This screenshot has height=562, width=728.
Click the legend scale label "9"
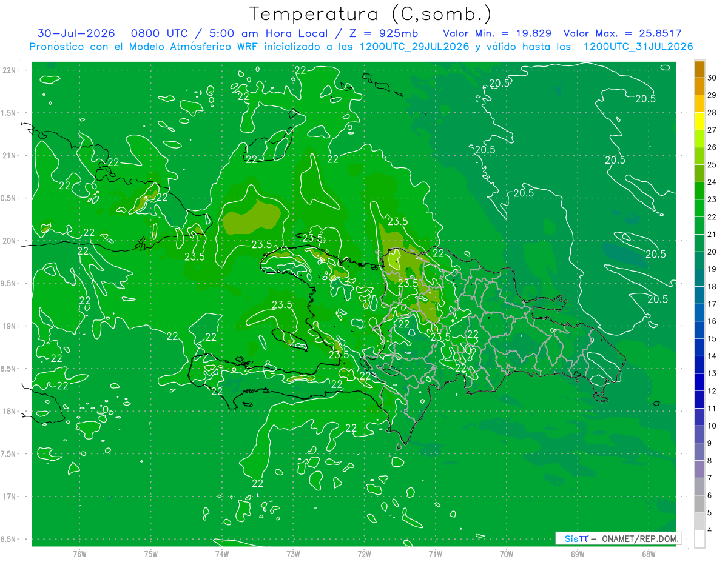click(710, 443)
